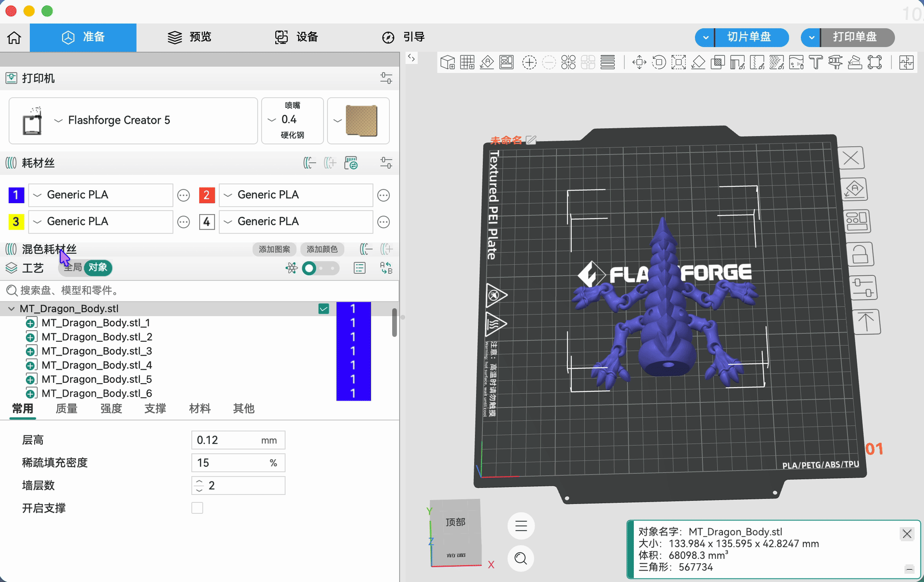924x582 pixels.
Task: Click the 切片单盘 button
Action: click(x=752, y=37)
